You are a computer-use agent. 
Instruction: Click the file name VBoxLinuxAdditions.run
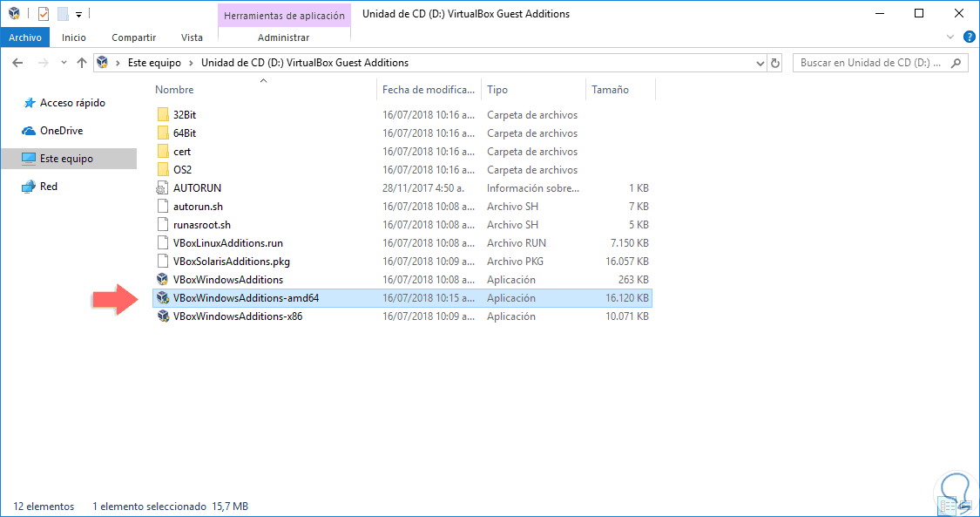coord(228,243)
